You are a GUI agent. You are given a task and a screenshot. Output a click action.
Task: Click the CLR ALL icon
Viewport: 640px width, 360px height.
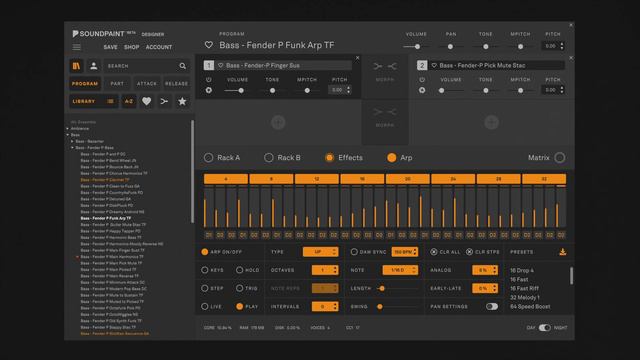tap(434, 252)
